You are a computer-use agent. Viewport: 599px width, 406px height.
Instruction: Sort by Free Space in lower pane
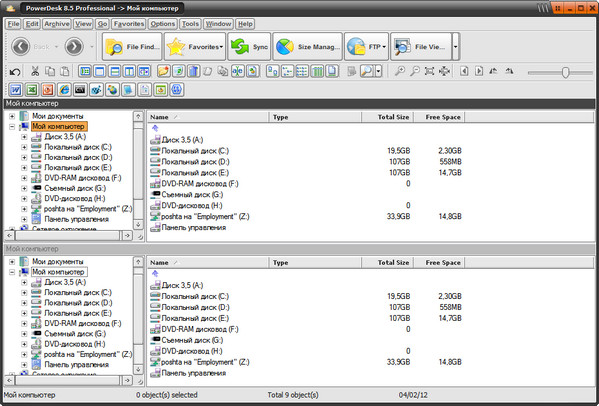coord(439,263)
